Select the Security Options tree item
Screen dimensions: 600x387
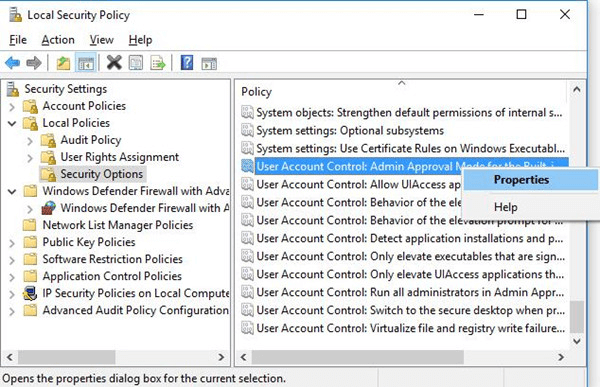pos(101,174)
